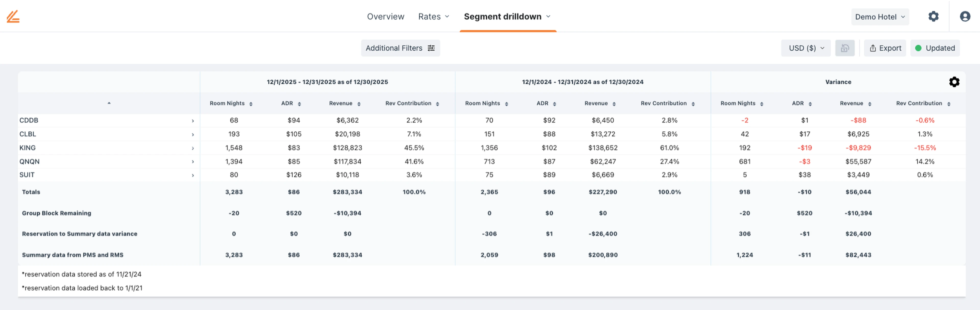This screenshot has width=980, height=310.
Task: Click the QNQN variance revenue $55,587
Action: click(858, 162)
